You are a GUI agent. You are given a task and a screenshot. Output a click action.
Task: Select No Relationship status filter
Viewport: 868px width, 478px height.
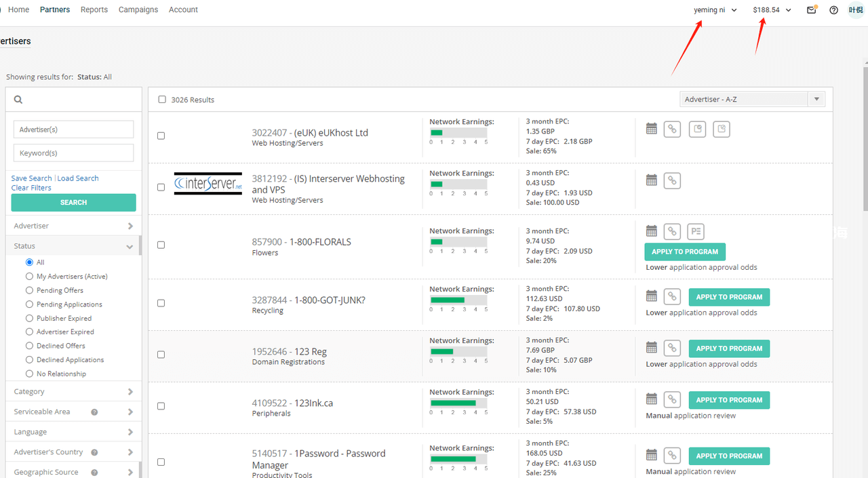pyautogui.click(x=29, y=374)
